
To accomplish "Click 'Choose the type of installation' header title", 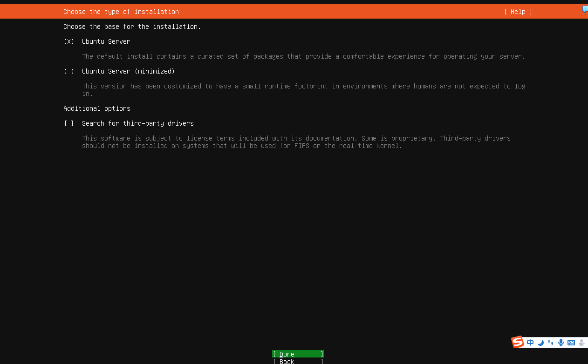I will click(x=121, y=12).
